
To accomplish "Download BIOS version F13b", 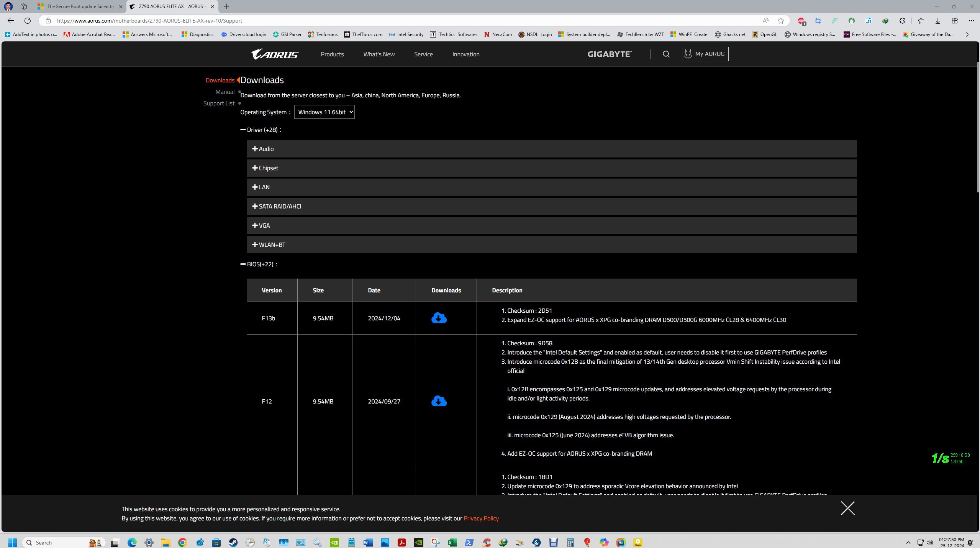I will [x=439, y=318].
